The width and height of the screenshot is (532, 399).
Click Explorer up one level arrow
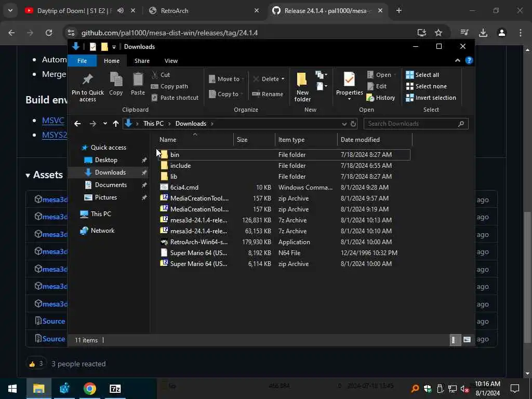coord(116,124)
